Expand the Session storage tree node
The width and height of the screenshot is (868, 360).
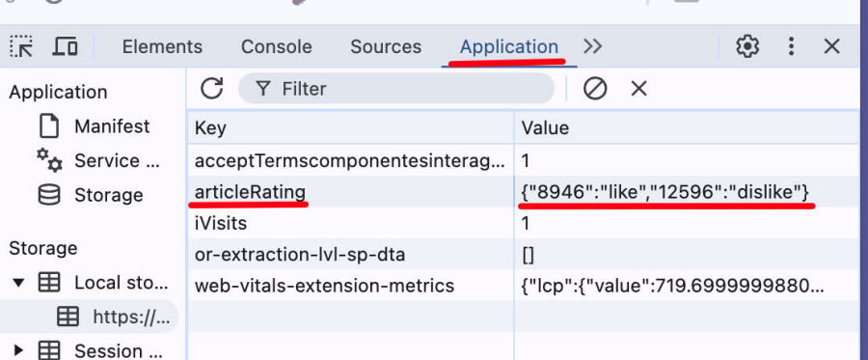point(18,350)
